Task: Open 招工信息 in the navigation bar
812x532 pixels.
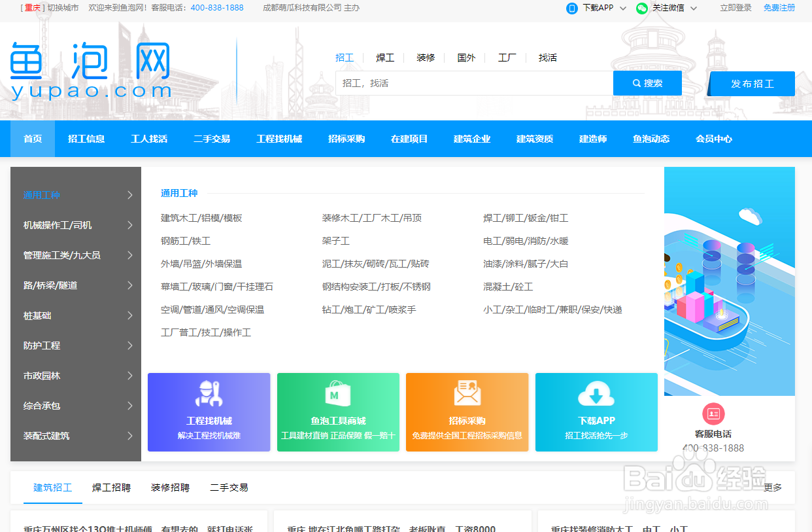Action: point(86,139)
